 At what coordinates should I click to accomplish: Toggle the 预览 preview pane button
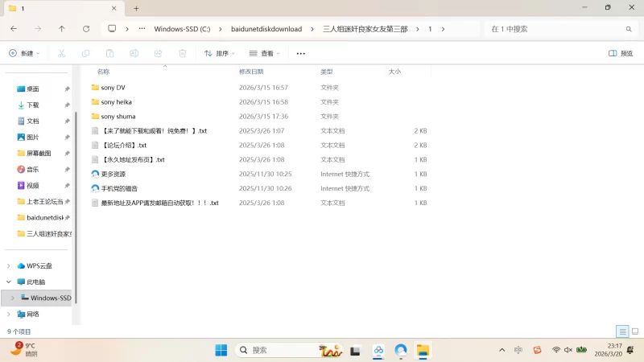(x=621, y=53)
